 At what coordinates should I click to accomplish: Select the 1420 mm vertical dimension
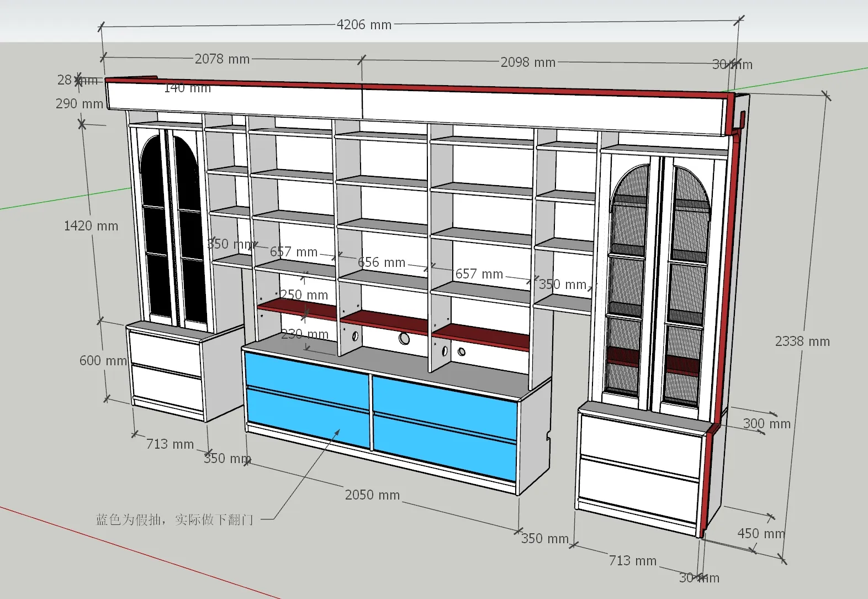click(x=91, y=226)
